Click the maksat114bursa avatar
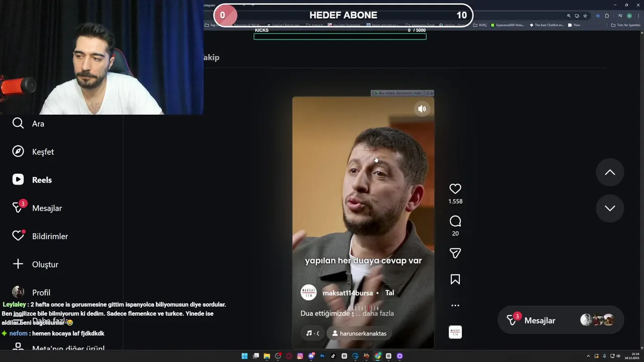 click(x=308, y=293)
